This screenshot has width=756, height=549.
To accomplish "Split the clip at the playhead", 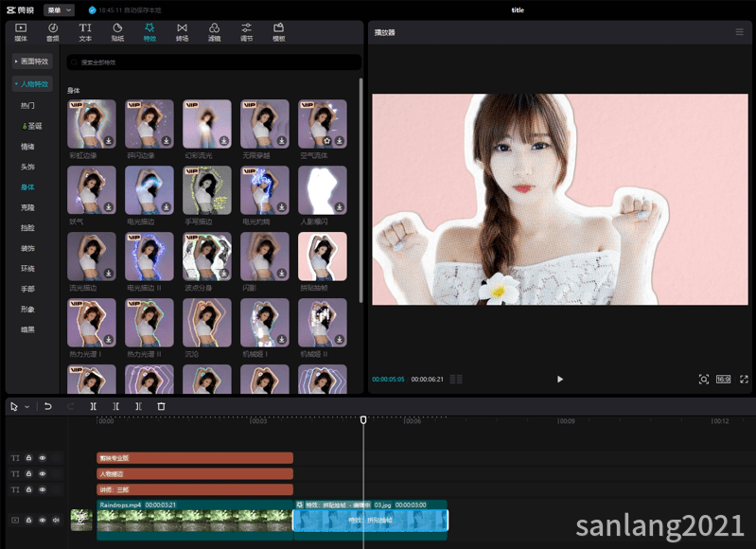I will point(93,407).
